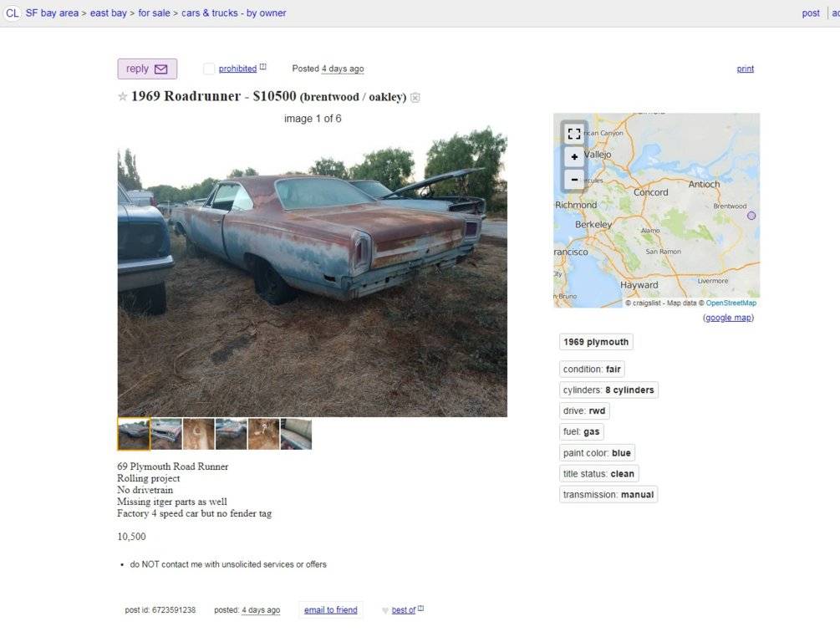Select the second photo thumbnail

coord(166,434)
